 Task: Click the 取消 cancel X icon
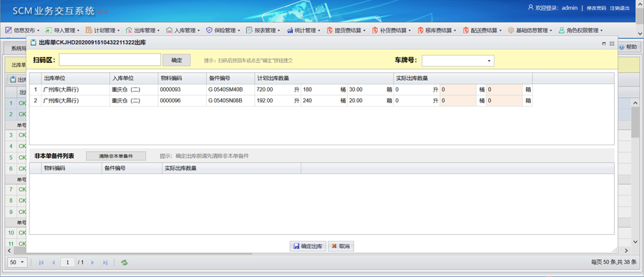pyautogui.click(x=334, y=246)
